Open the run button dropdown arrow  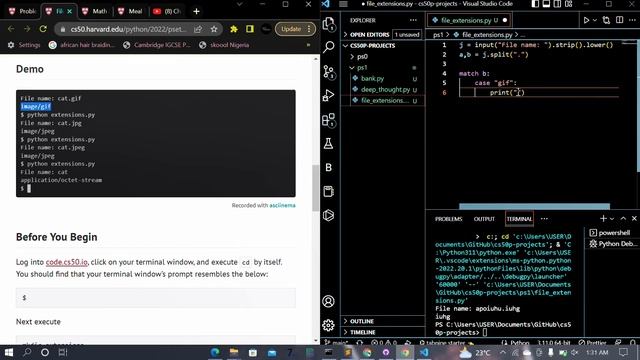click(595, 20)
